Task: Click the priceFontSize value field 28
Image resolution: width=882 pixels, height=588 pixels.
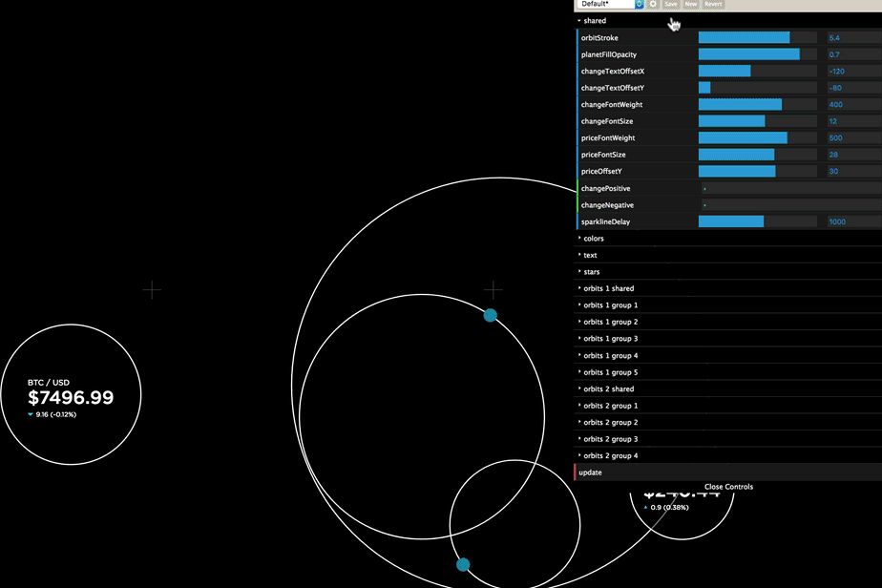Action: tap(854, 155)
